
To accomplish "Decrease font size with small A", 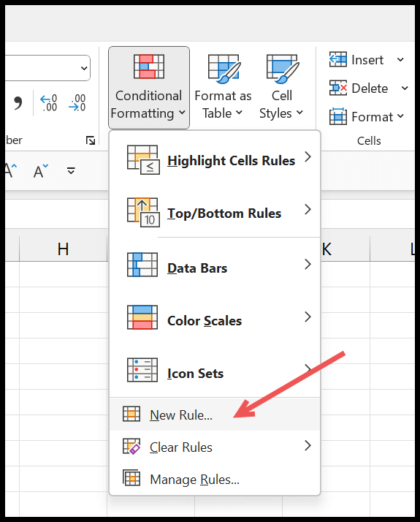I will [x=41, y=171].
